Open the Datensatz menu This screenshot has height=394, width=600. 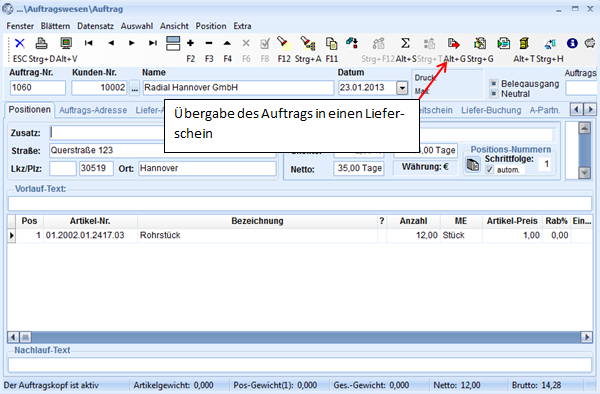95,26
